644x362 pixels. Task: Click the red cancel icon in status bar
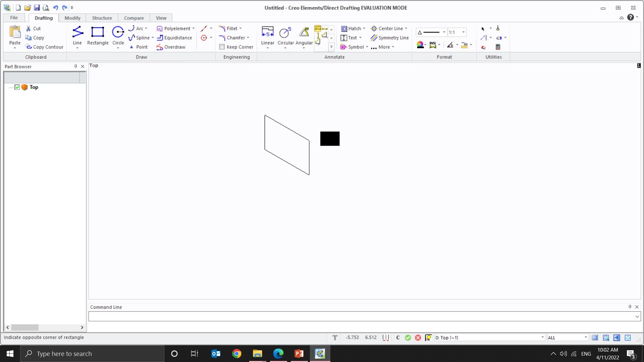418,338
